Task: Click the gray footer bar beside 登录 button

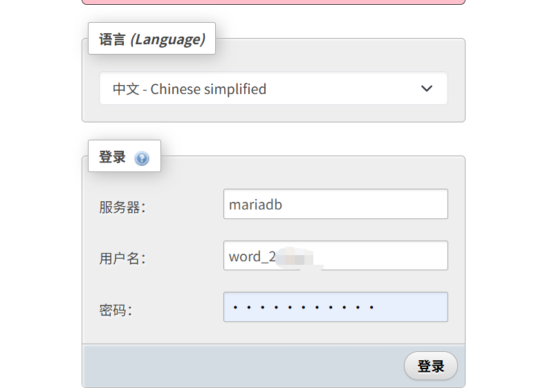Action: tap(242, 366)
